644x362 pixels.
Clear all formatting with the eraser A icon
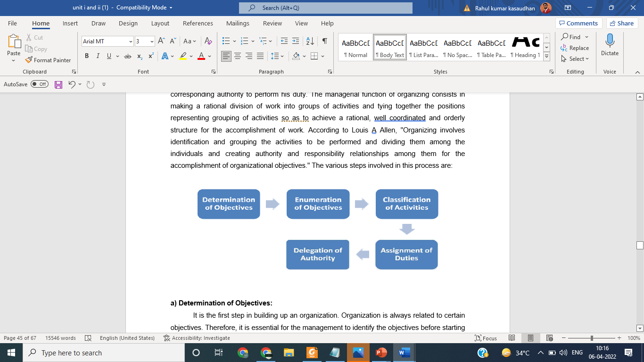pos(208,41)
